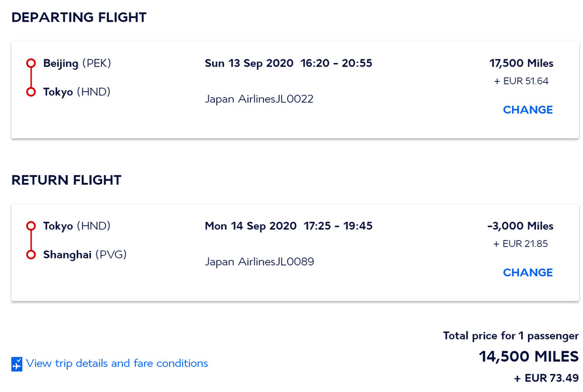
Task: Select Tokyo (HND) in the departing flight card
Action: point(76,92)
